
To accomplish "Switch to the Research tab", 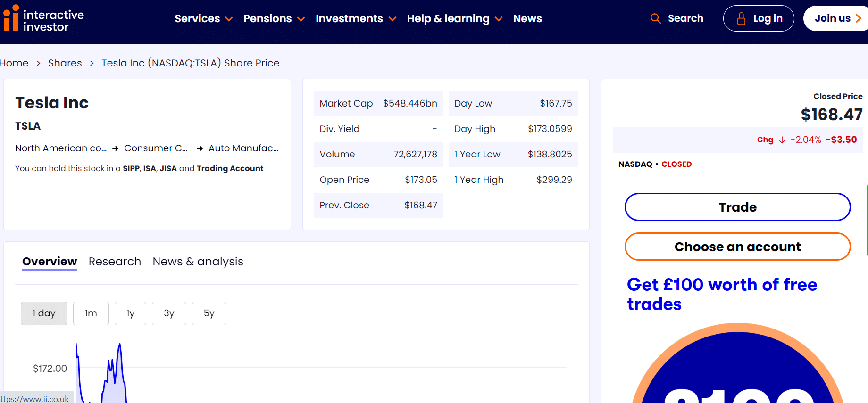I will click(x=115, y=262).
